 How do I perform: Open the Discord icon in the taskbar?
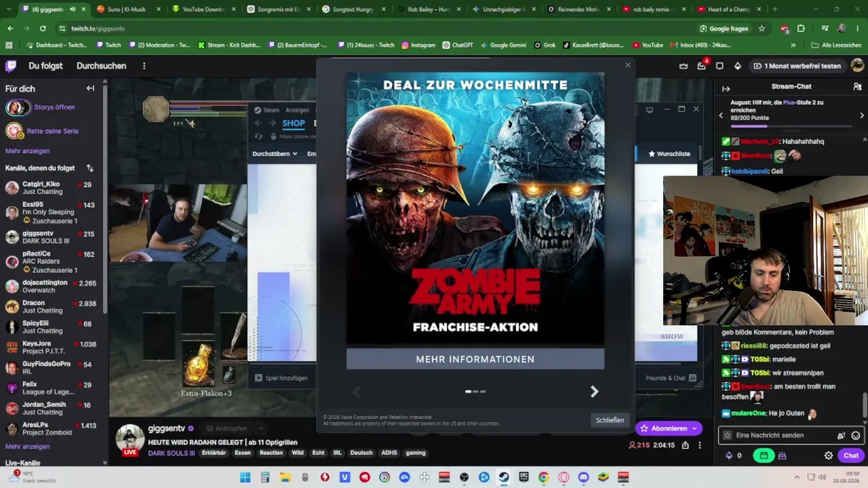tap(583, 477)
